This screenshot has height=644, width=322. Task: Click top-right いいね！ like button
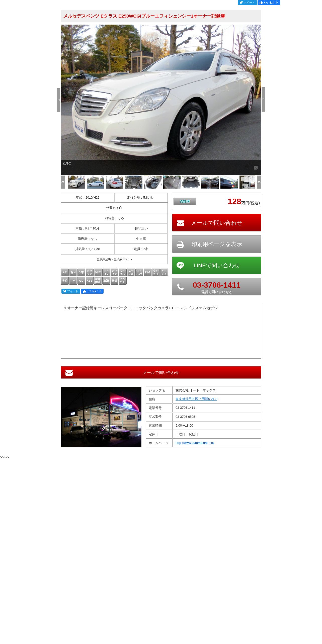(269, 3)
